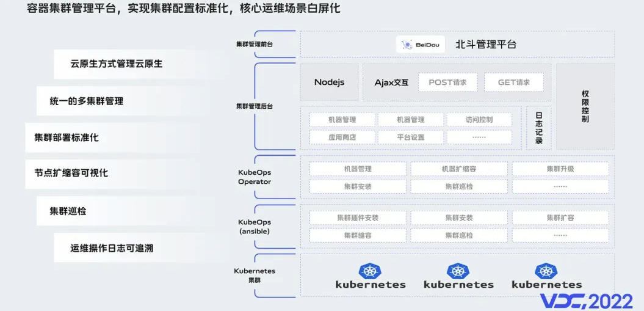Image resolution: width=644 pixels, height=311 pixels.
Task: Click the GET请求 box
Action: (514, 82)
